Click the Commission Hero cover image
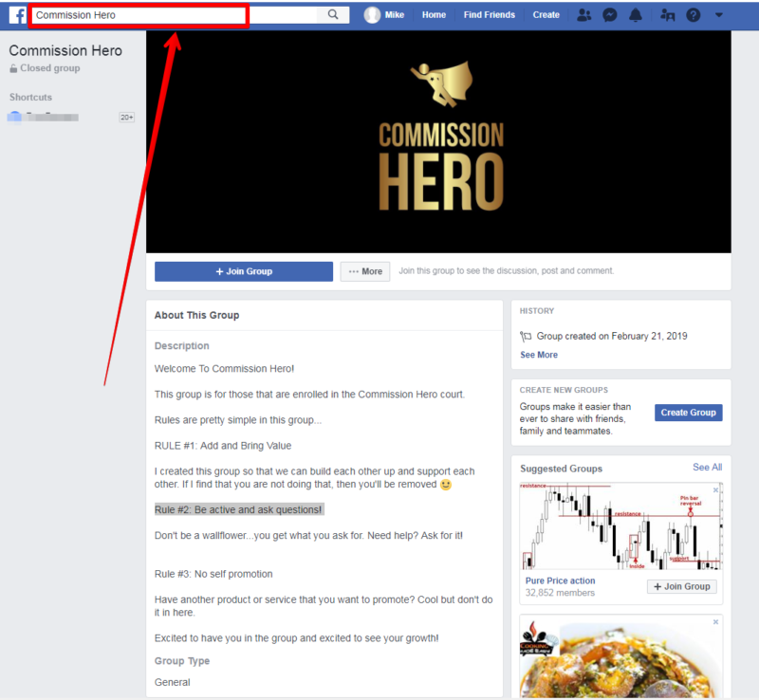 point(438,142)
